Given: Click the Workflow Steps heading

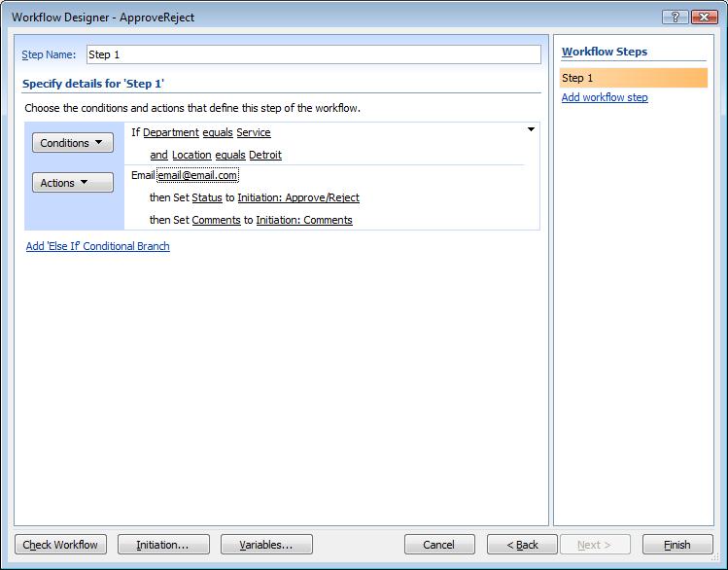Looking at the screenshot, I should (x=605, y=52).
